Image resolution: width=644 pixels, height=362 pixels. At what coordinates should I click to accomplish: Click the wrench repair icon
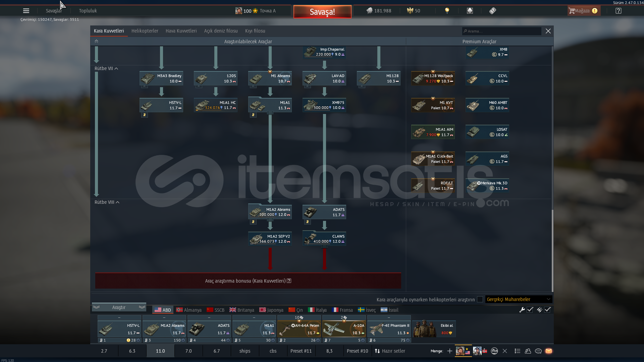(x=522, y=310)
